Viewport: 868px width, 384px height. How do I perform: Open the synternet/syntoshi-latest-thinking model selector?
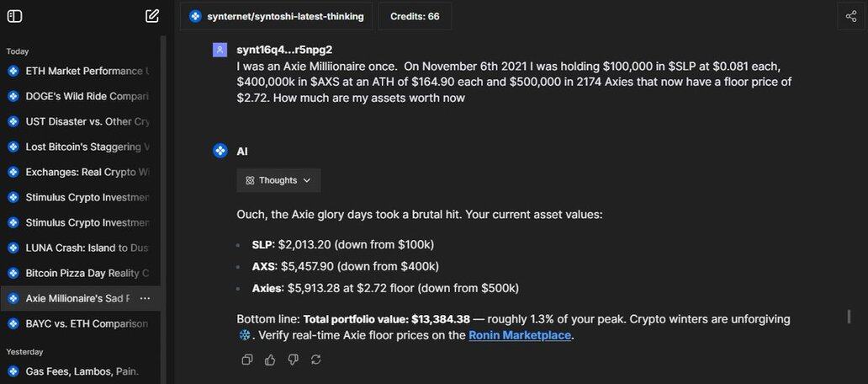click(277, 16)
